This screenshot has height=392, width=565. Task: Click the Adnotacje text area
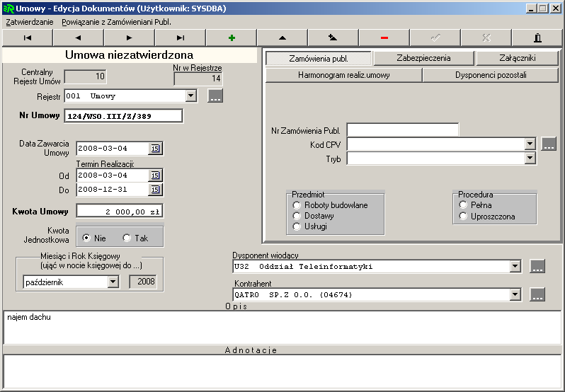tap(282, 371)
